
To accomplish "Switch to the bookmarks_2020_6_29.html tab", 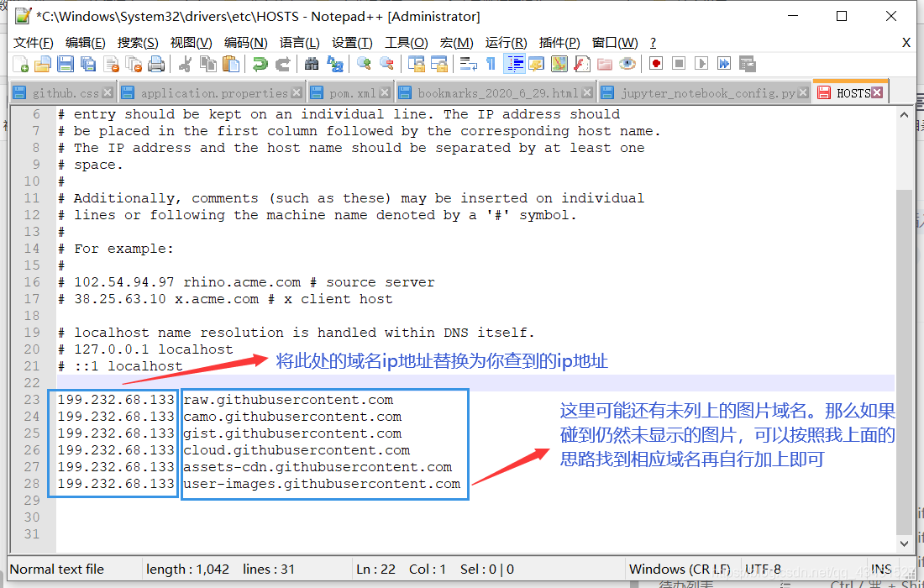I will click(x=498, y=93).
